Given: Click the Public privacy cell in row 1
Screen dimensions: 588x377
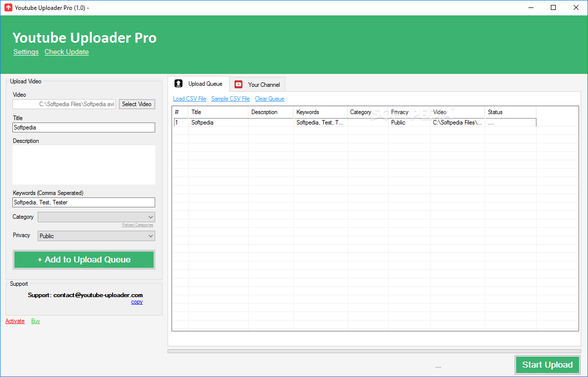Looking at the screenshot, I should coord(409,123).
